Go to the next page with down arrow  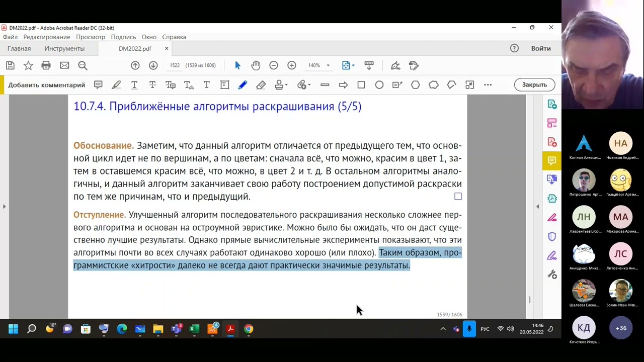pos(153,65)
